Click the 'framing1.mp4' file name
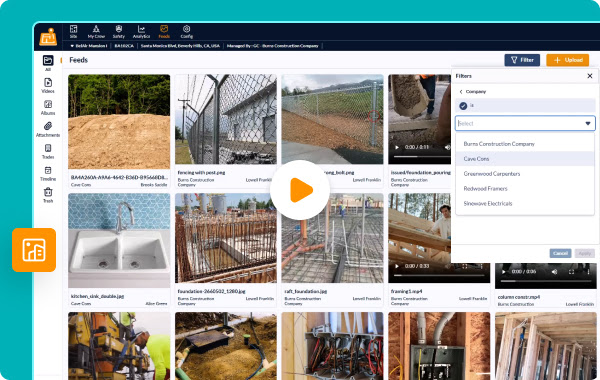This screenshot has width=600, height=380. [x=406, y=291]
